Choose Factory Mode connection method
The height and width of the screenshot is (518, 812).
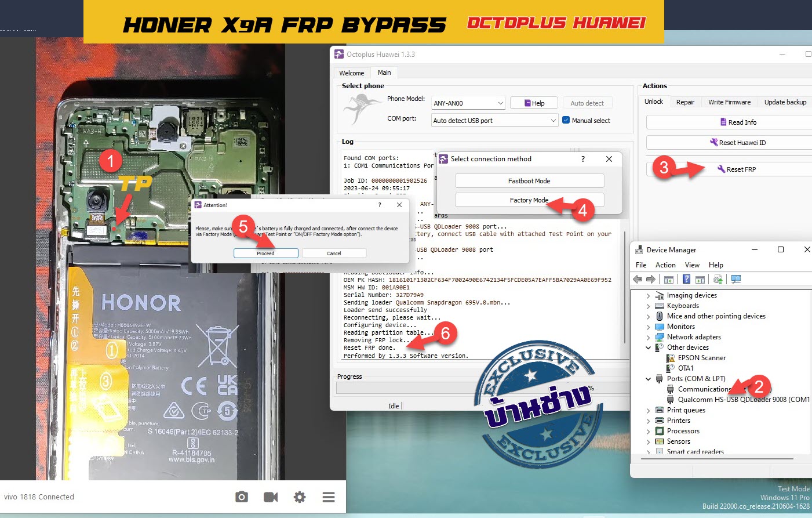click(x=529, y=200)
